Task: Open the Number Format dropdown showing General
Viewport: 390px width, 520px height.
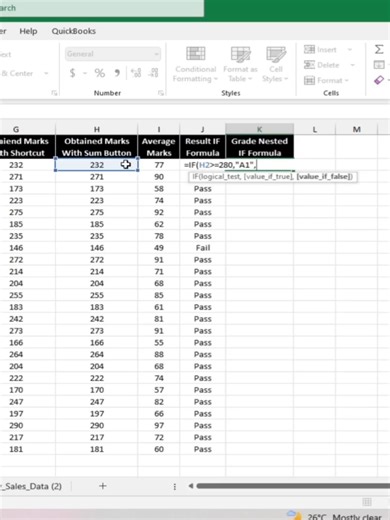Action: [x=113, y=54]
